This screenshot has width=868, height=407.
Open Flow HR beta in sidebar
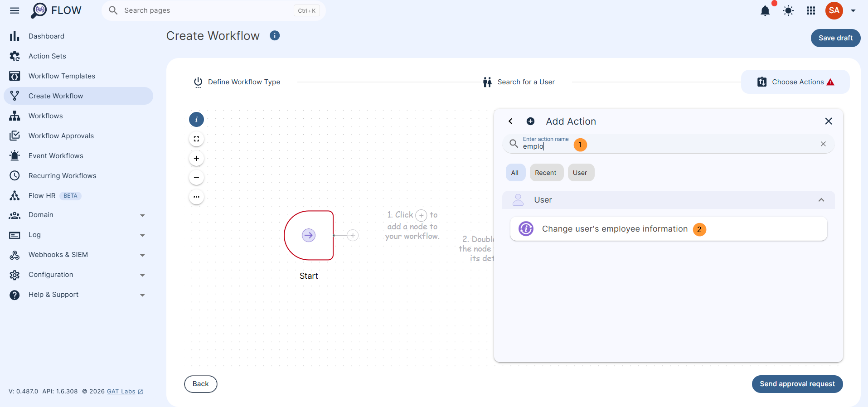tap(78, 196)
